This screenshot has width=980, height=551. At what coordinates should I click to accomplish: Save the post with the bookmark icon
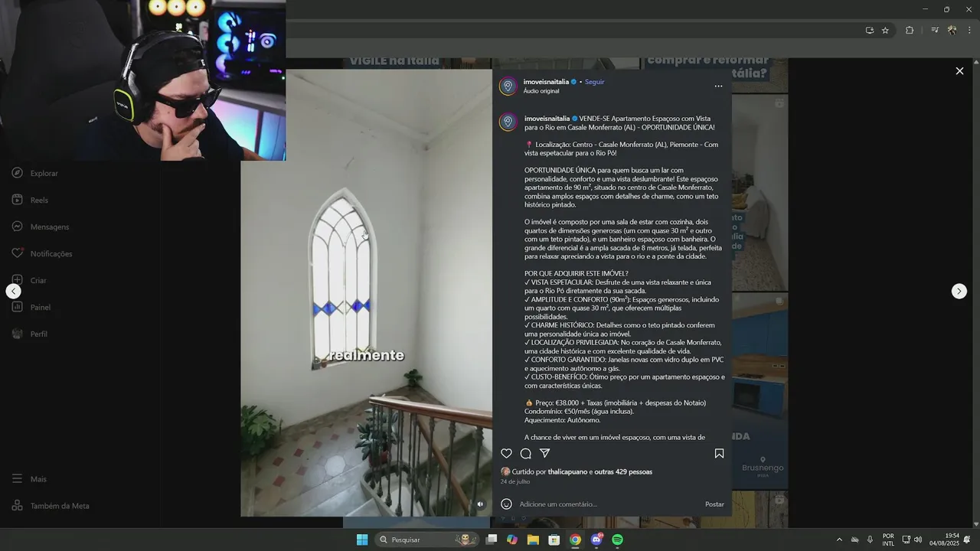(719, 453)
